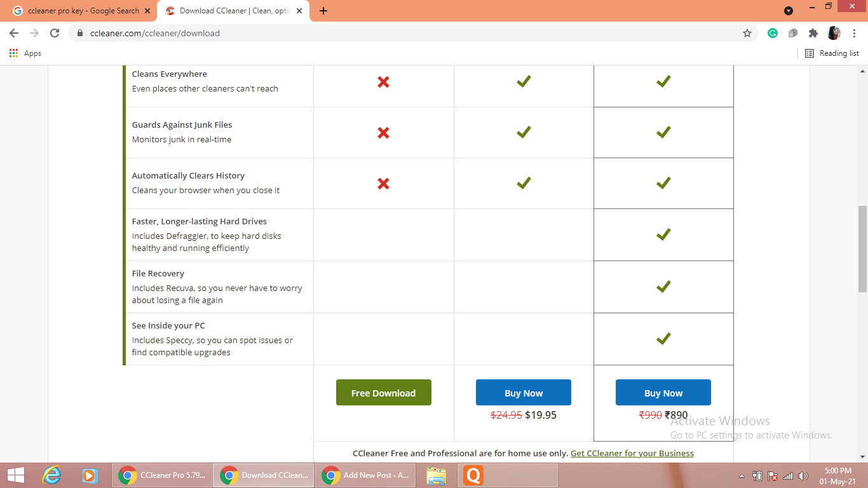Click the checkmark for Faster, Longer-lasting Hard Drives

point(663,234)
